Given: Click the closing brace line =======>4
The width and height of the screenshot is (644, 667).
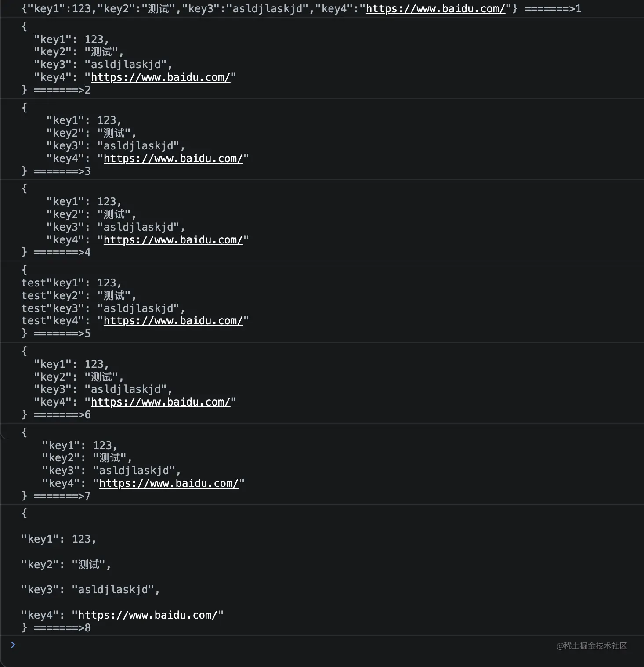Looking at the screenshot, I should 56,252.
